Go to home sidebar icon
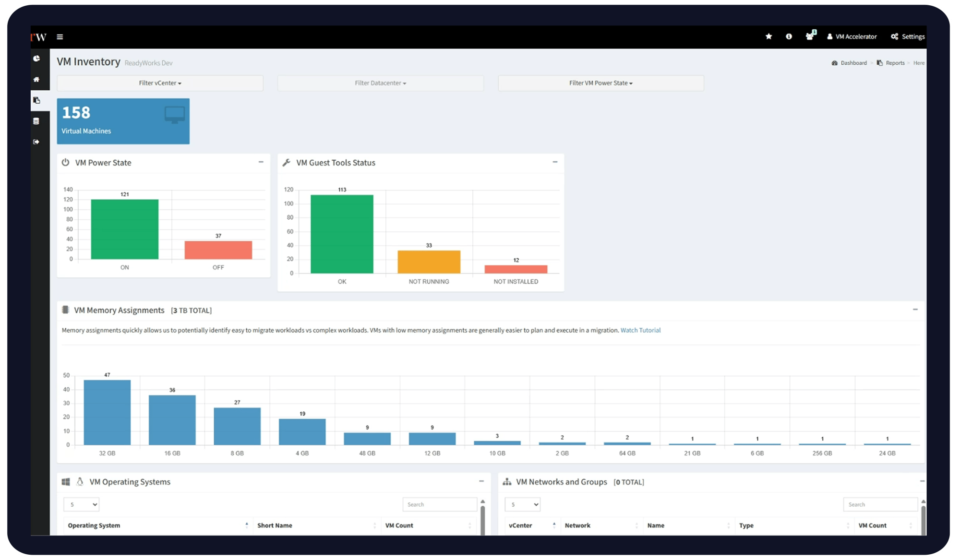Viewport: 960px width, 560px height. 36,80
